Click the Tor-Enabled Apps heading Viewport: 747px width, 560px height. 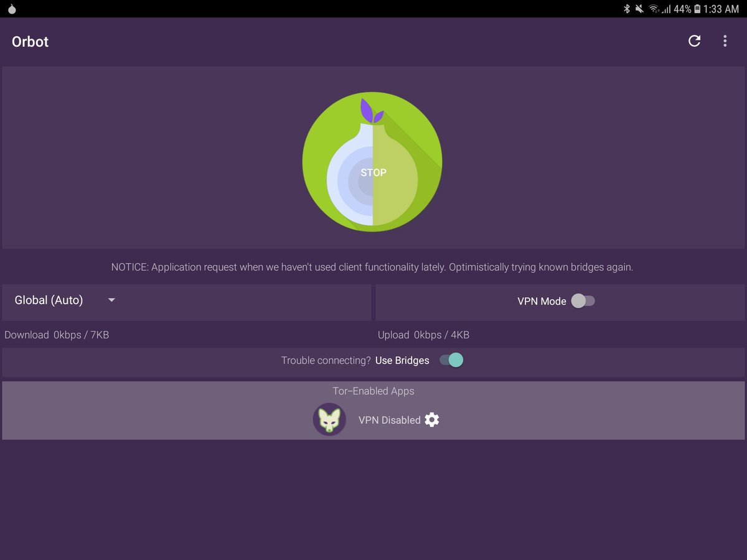coord(374,391)
